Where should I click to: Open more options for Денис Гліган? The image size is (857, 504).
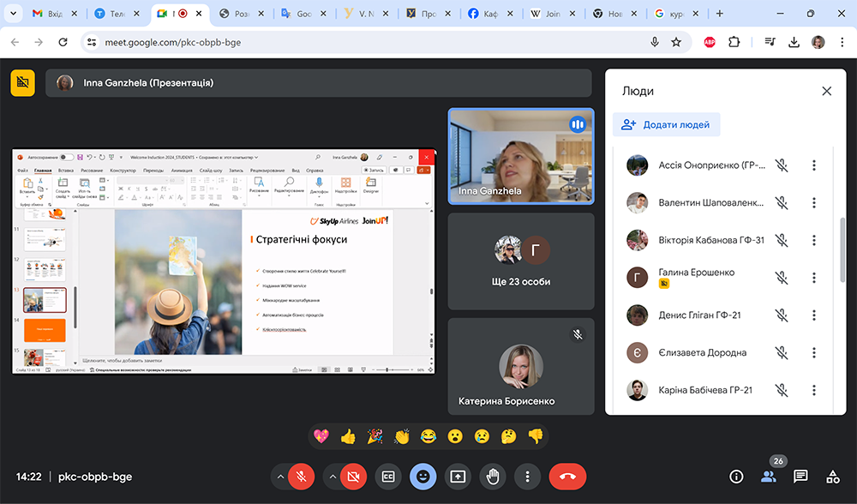point(814,315)
